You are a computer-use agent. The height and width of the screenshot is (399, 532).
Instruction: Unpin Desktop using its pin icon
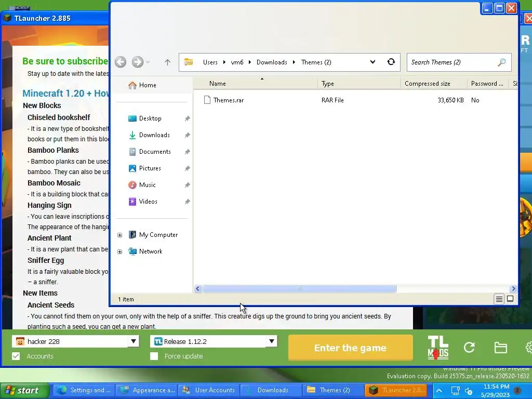187,118
